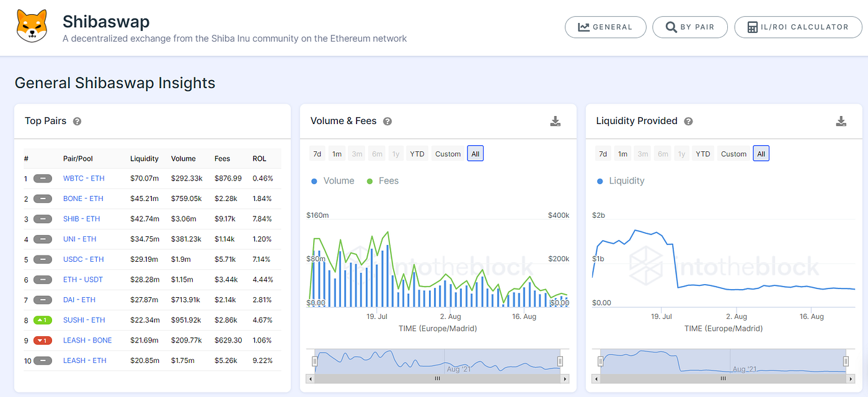Open the UNI - ETH pair
The image size is (868, 397).
pos(79,239)
